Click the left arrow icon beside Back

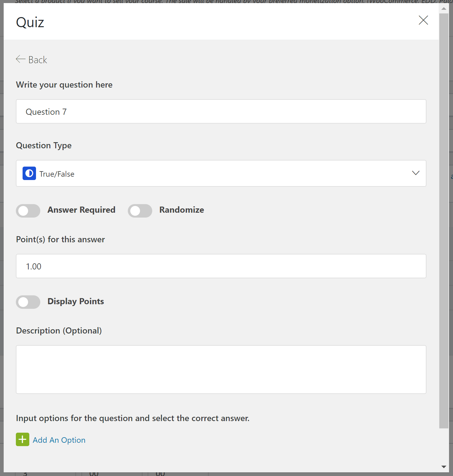pyautogui.click(x=20, y=59)
